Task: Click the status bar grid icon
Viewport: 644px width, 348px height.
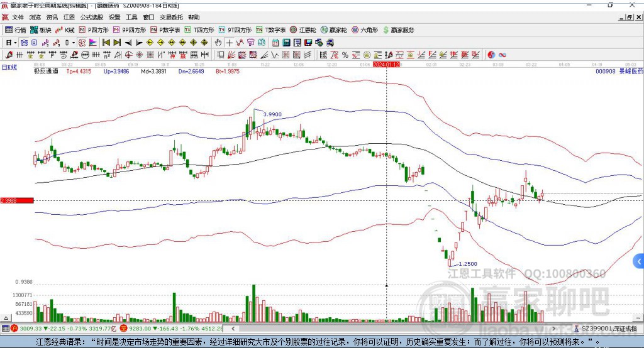Action: click(x=5, y=329)
